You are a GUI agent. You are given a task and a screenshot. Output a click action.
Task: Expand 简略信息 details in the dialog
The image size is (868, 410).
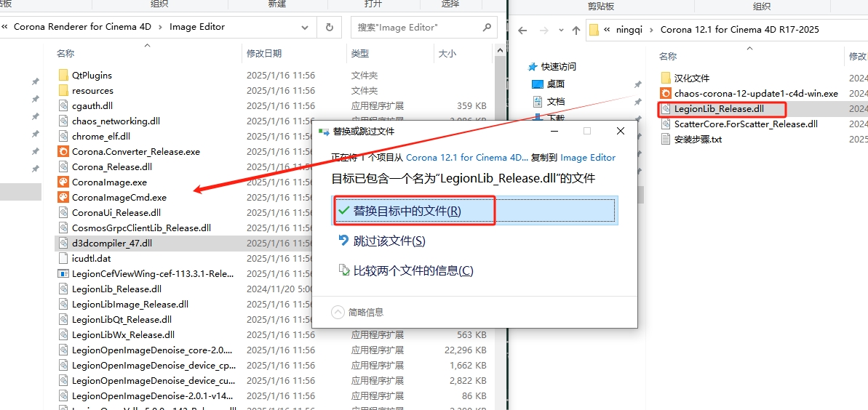click(x=338, y=312)
